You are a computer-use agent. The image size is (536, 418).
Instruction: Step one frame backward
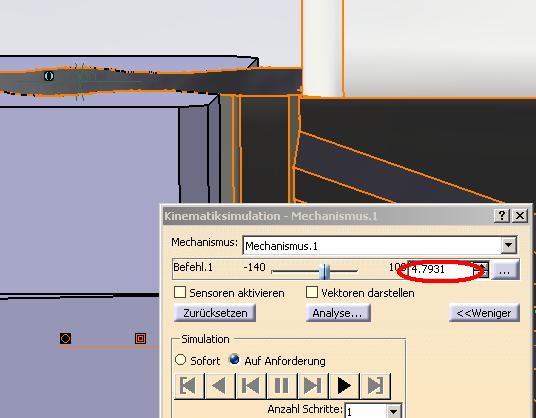pos(251,386)
